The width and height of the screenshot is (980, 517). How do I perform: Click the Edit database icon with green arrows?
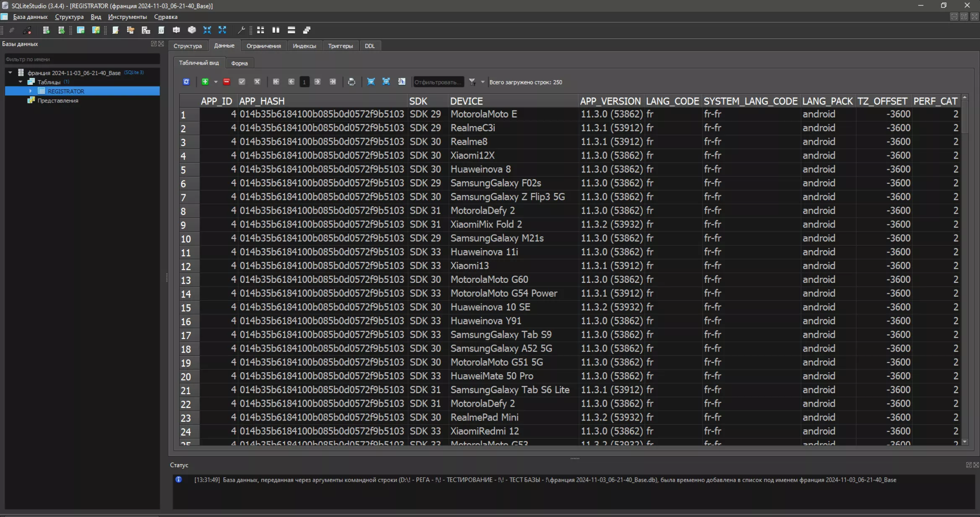61,30
